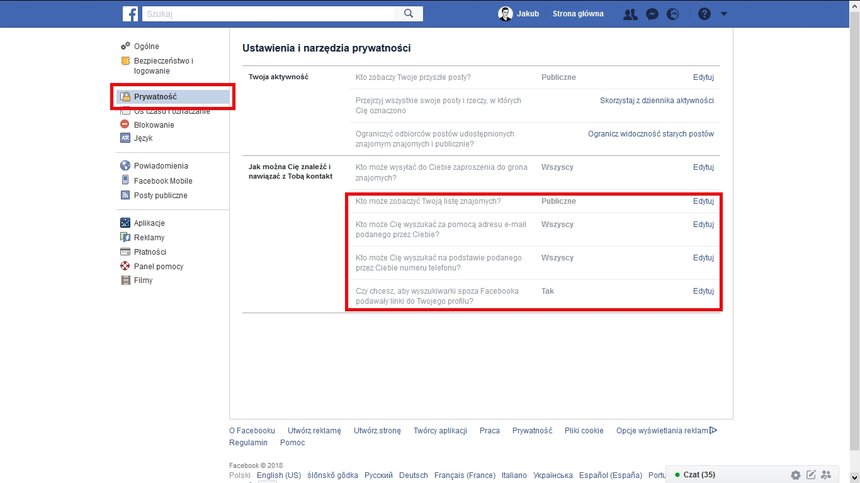860x483 pixels.
Task: Click the Powiadomienia globe icon
Action: tap(125, 166)
